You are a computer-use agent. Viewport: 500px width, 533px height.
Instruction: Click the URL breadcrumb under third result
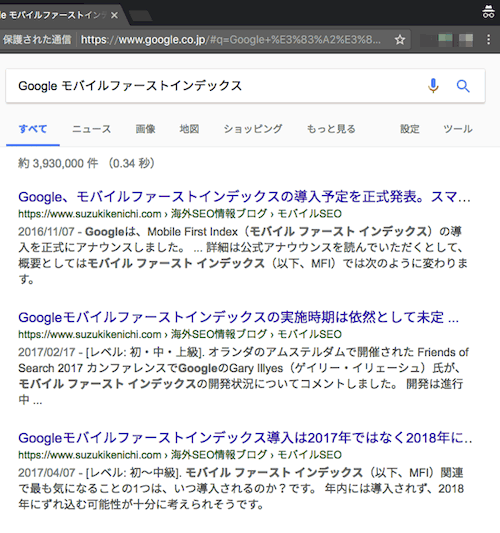180,455
